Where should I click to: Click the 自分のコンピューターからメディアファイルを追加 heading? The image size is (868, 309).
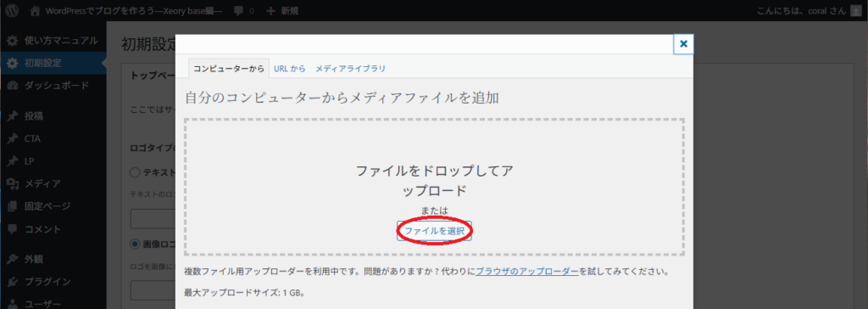[342, 98]
